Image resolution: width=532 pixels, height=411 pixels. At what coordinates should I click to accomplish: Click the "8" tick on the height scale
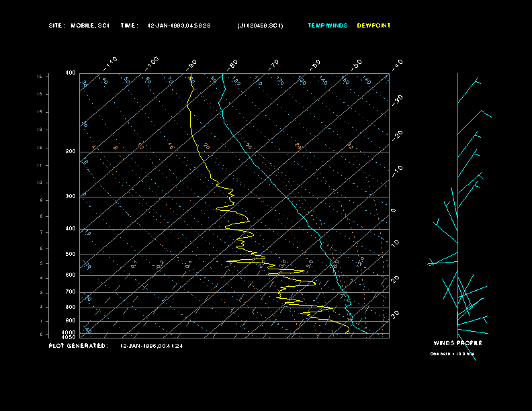pos(42,216)
